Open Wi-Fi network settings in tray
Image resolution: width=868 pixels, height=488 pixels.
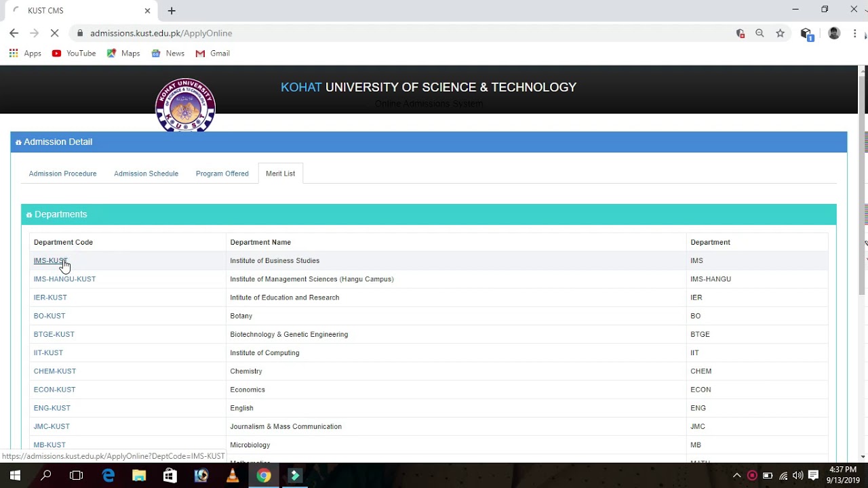[783, 476]
